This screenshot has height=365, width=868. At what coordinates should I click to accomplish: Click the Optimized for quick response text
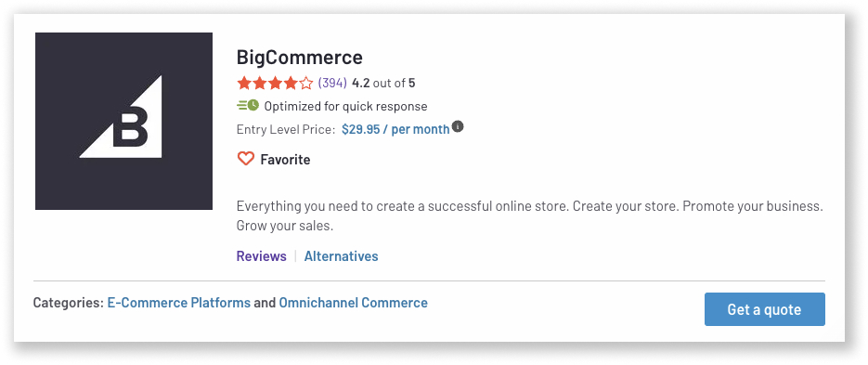point(345,107)
